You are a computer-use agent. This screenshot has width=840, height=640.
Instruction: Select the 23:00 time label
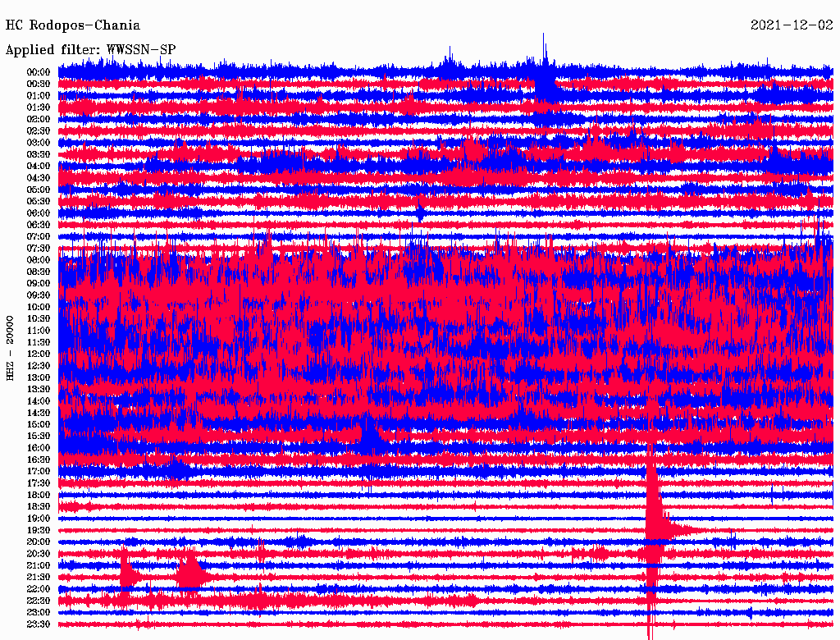(x=38, y=613)
